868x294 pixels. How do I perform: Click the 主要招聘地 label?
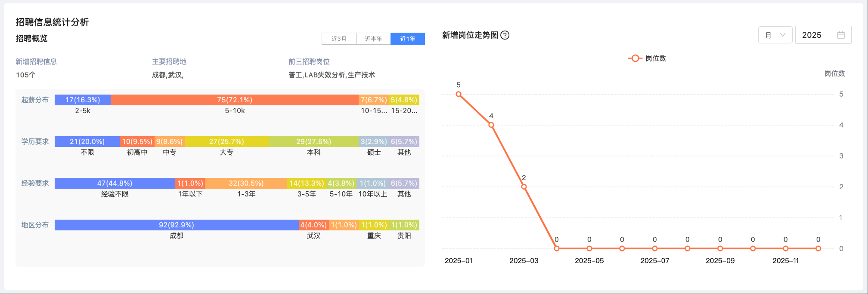click(169, 61)
